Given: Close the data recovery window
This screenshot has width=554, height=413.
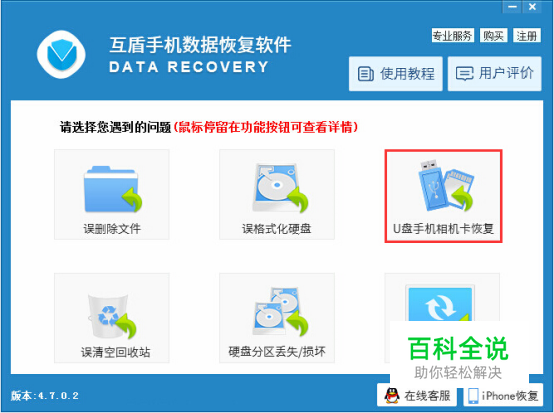Looking at the screenshot, I should click(x=532, y=6).
